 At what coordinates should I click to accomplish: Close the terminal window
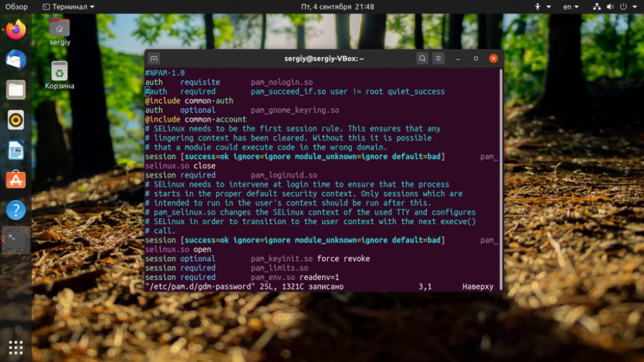[494, 59]
